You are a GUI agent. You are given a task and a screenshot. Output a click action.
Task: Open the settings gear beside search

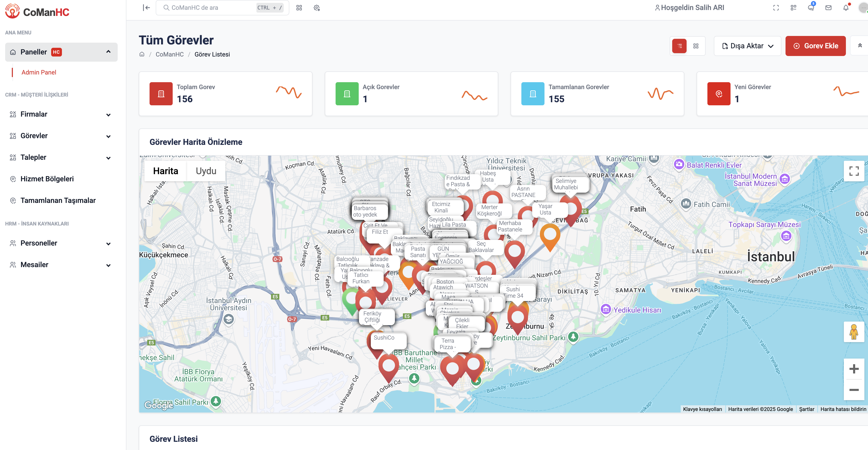coord(316,7)
